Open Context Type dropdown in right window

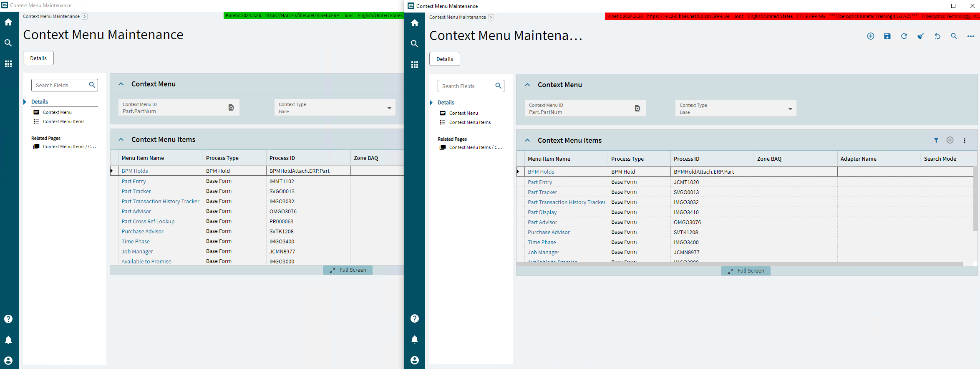(790, 109)
